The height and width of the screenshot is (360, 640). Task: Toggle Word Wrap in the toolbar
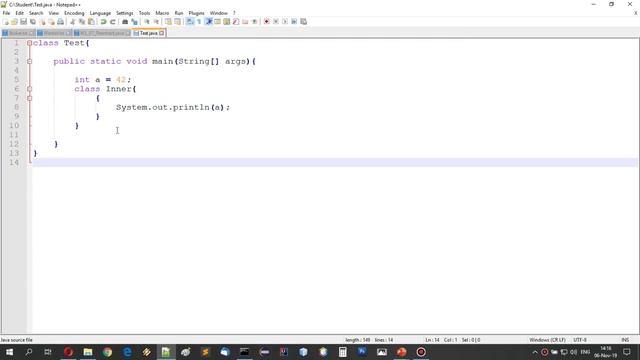pos(190,22)
